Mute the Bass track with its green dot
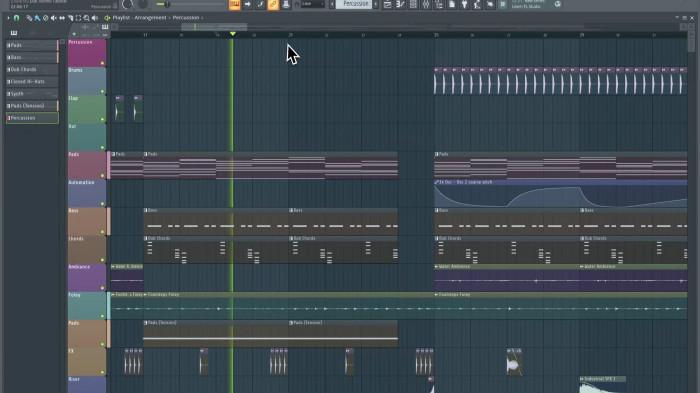This screenshot has height=393, width=700. coord(102,232)
